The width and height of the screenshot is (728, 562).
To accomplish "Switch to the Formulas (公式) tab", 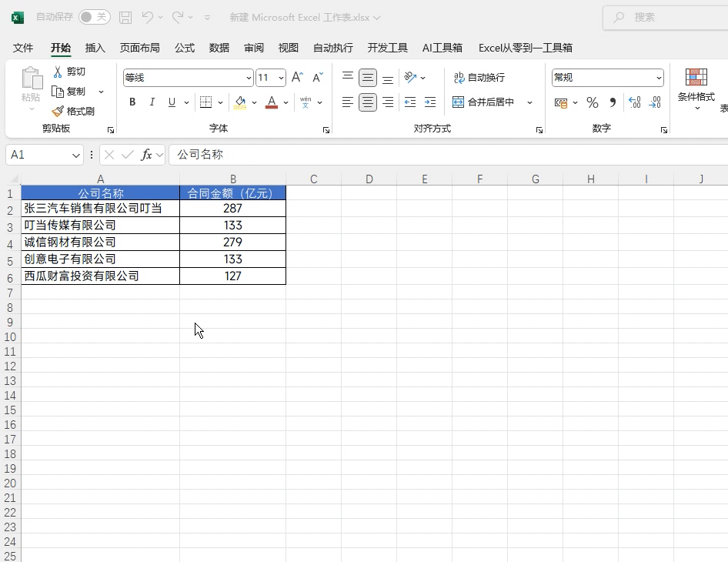I will pos(185,48).
